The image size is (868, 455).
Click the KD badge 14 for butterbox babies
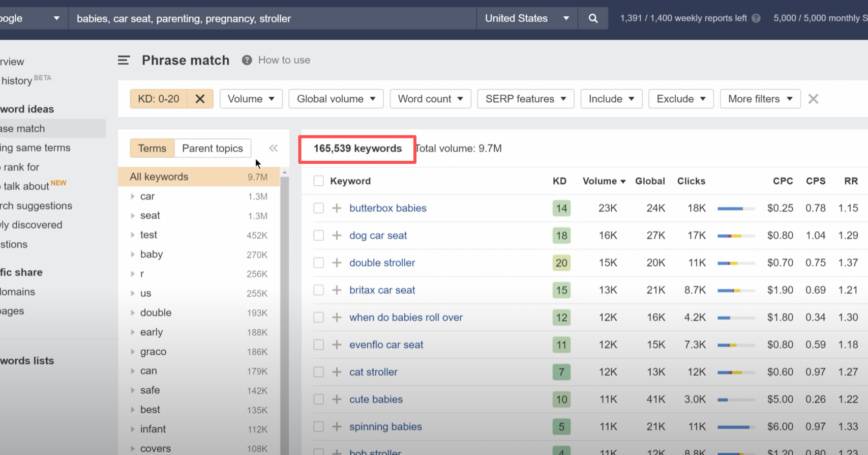pyautogui.click(x=561, y=208)
